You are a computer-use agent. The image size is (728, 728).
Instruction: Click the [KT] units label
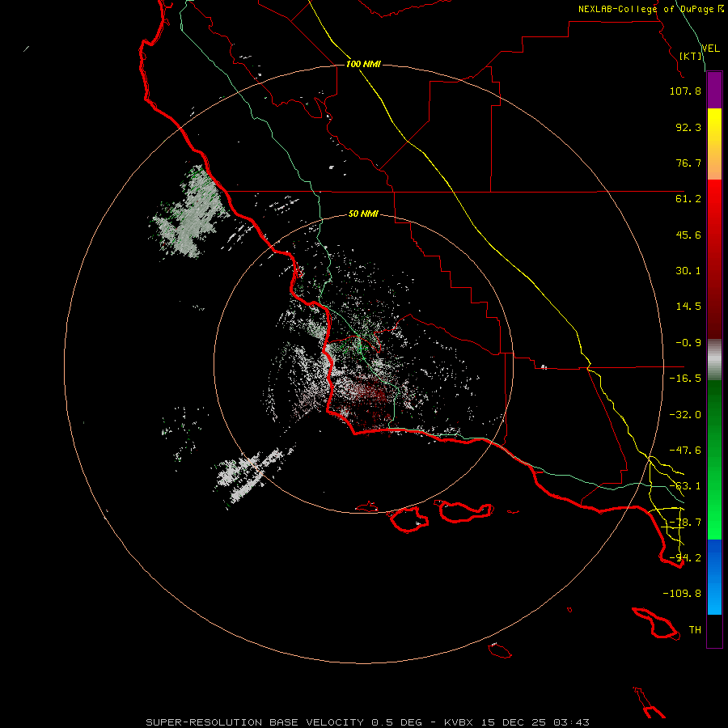click(x=691, y=56)
